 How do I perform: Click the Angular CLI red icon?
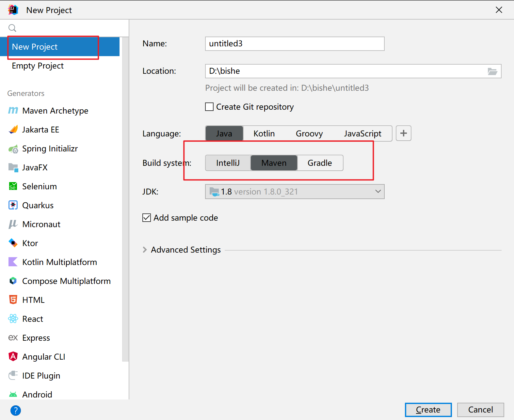click(x=13, y=356)
